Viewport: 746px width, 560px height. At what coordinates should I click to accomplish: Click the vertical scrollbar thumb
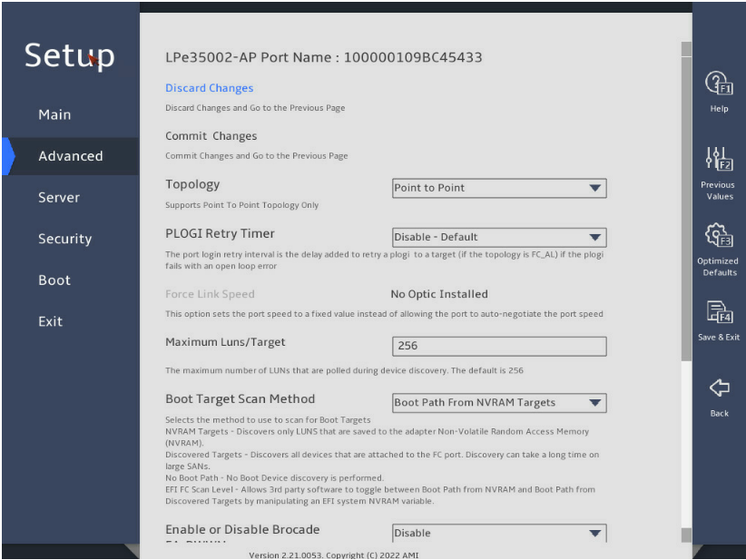[686, 209]
